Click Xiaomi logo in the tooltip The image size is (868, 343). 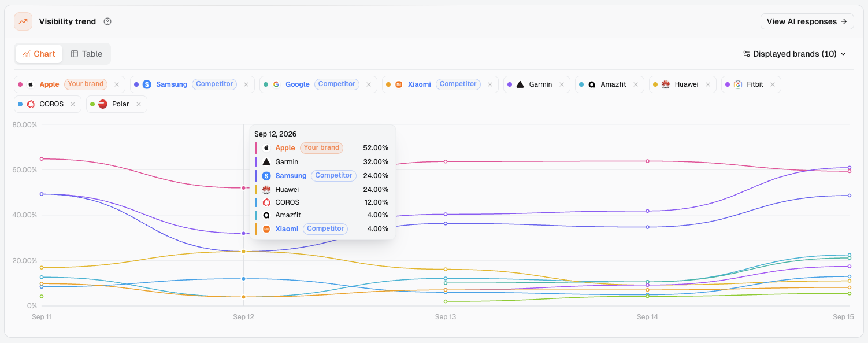pos(266,229)
